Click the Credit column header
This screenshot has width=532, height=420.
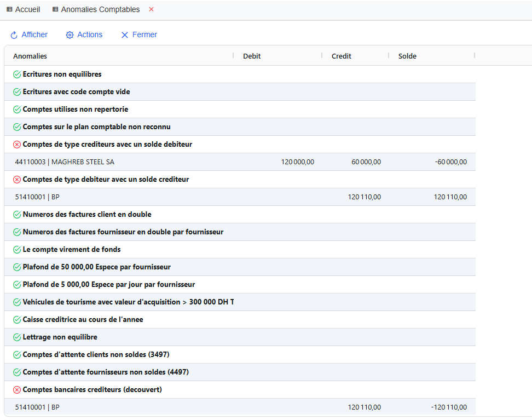(x=342, y=56)
